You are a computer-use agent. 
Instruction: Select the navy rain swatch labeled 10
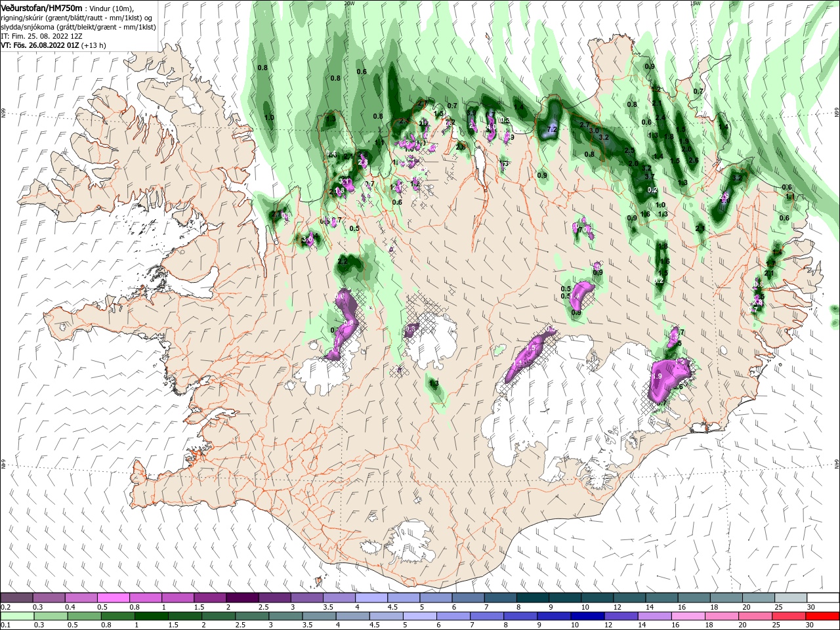(x=587, y=616)
